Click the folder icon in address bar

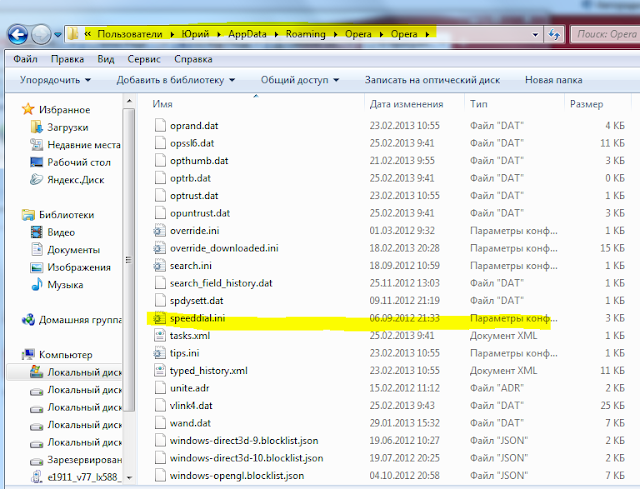73,34
